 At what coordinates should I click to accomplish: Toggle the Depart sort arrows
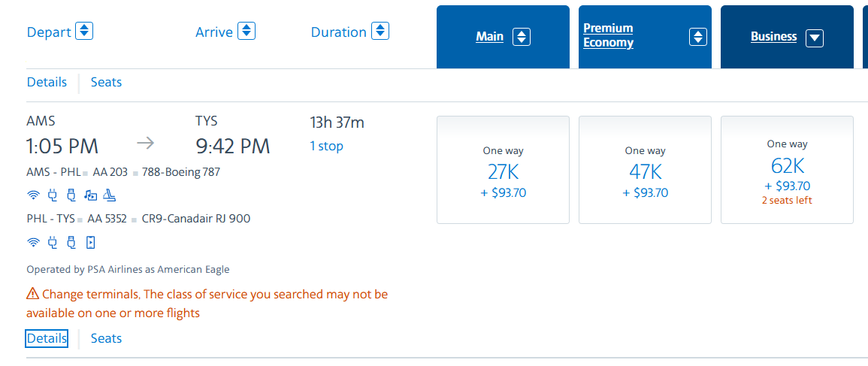pyautogui.click(x=84, y=31)
